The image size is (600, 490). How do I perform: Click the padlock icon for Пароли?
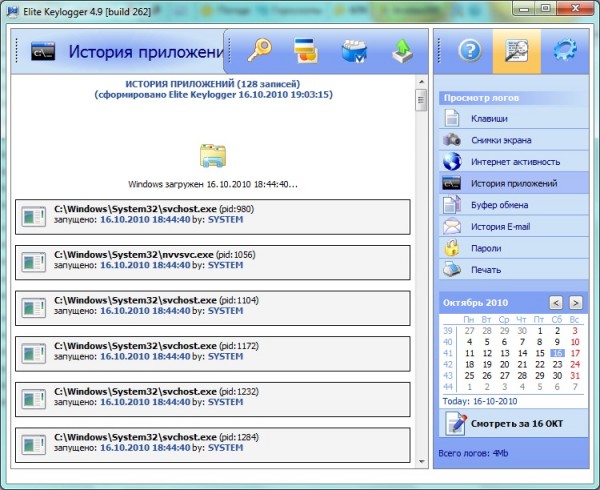point(452,247)
